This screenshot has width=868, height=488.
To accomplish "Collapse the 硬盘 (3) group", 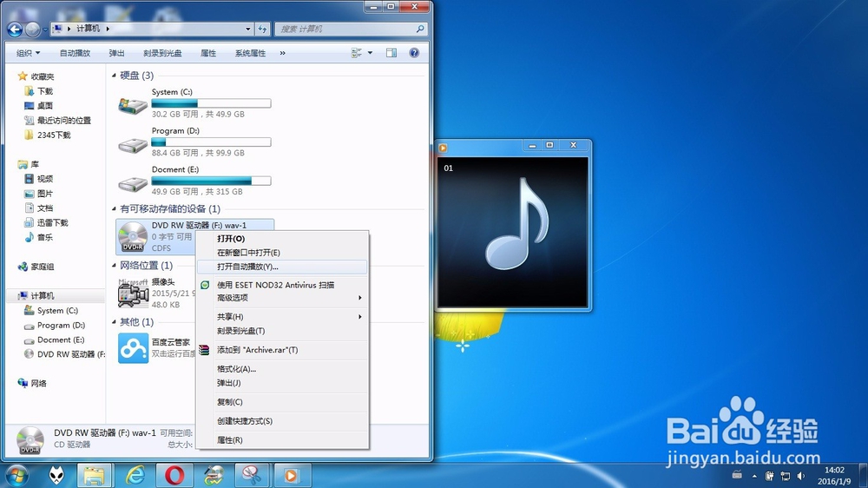I will (114, 76).
